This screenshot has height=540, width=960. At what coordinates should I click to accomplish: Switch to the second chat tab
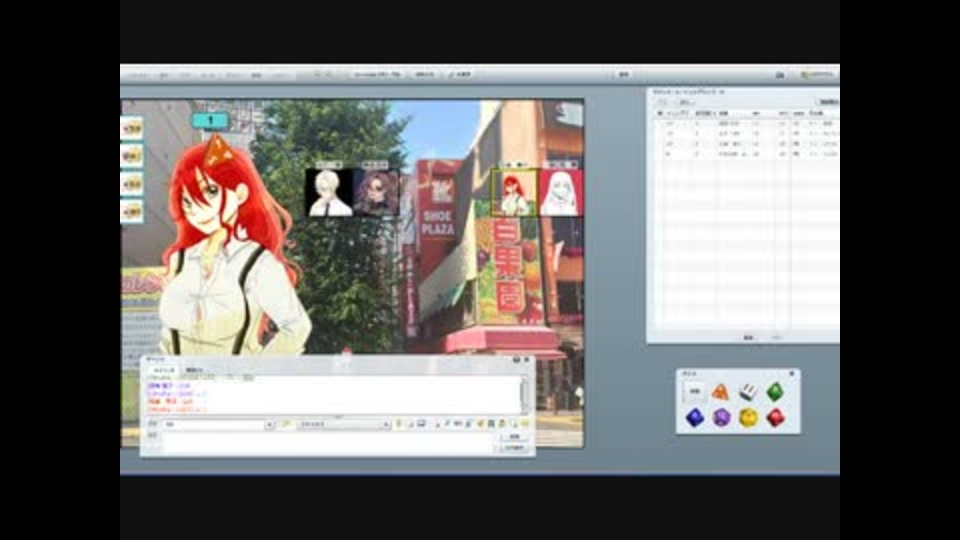click(193, 370)
